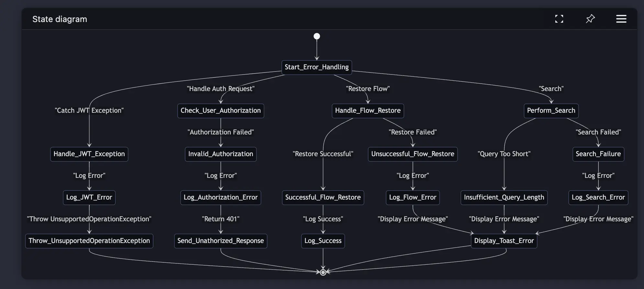
Task: Select the Insufficient_Query_Length state
Action: click(504, 198)
